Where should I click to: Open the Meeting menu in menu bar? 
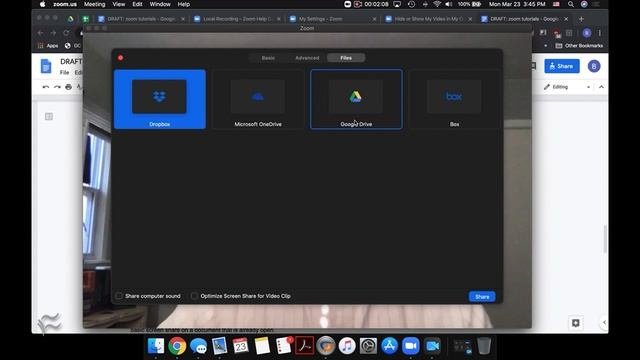94,4
